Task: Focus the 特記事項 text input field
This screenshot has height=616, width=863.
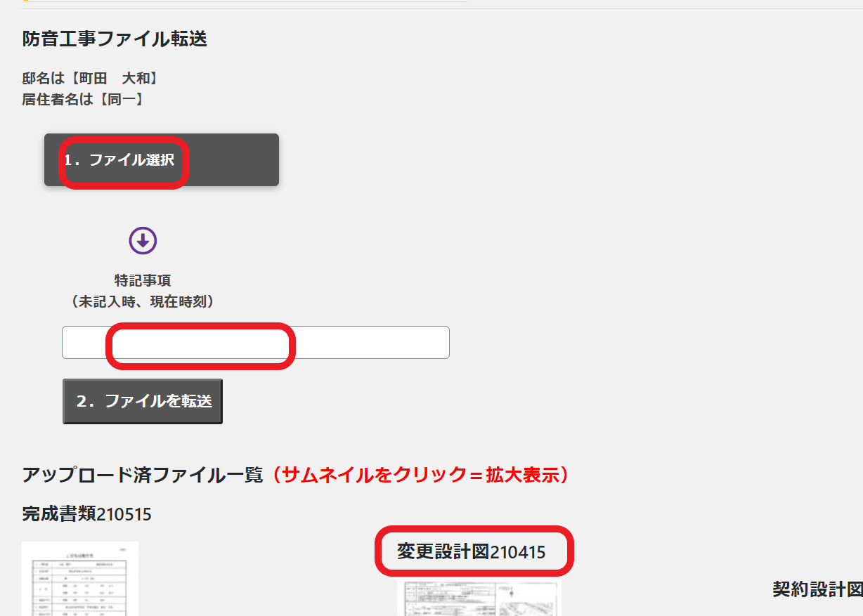Action: [x=255, y=343]
